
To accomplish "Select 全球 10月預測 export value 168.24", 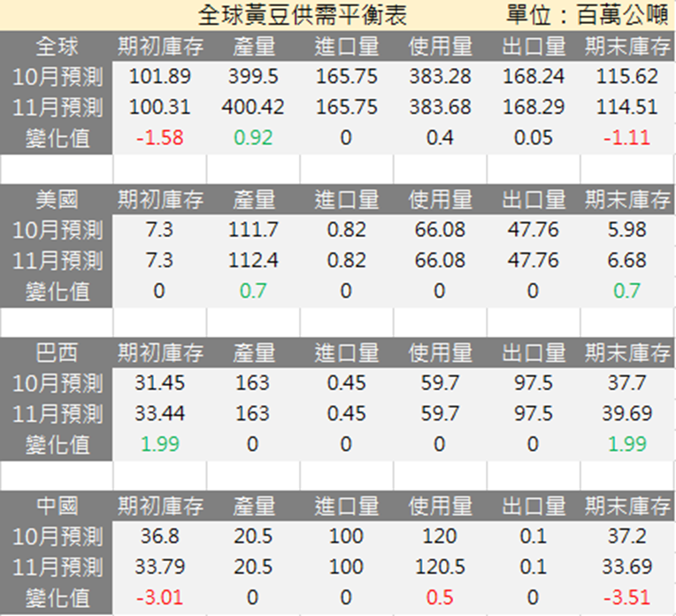I will pyautogui.click(x=534, y=77).
